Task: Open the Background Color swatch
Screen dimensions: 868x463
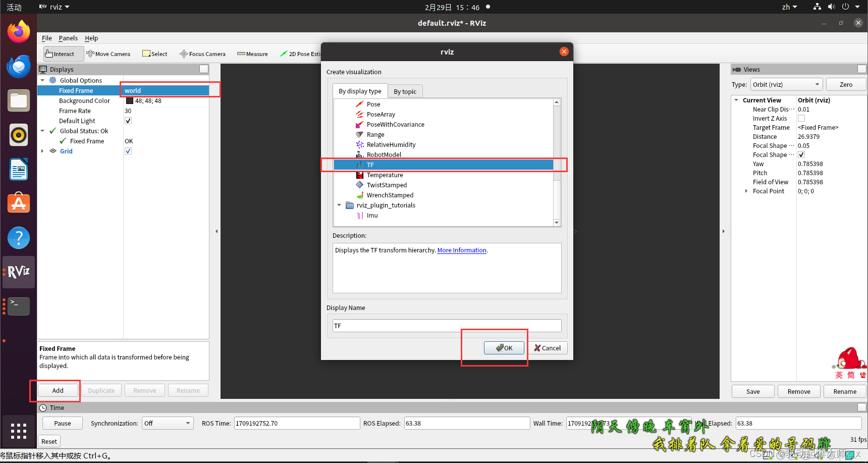Action: (x=130, y=100)
